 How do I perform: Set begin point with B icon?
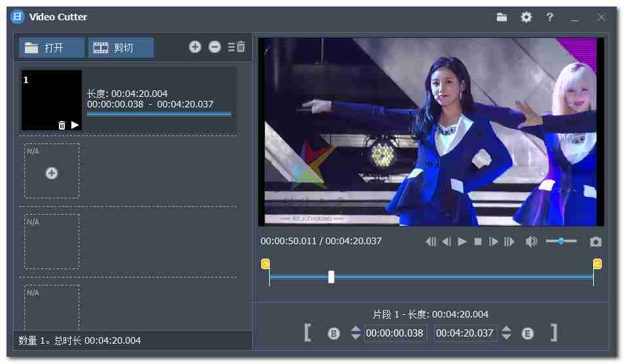coord(333,333)
